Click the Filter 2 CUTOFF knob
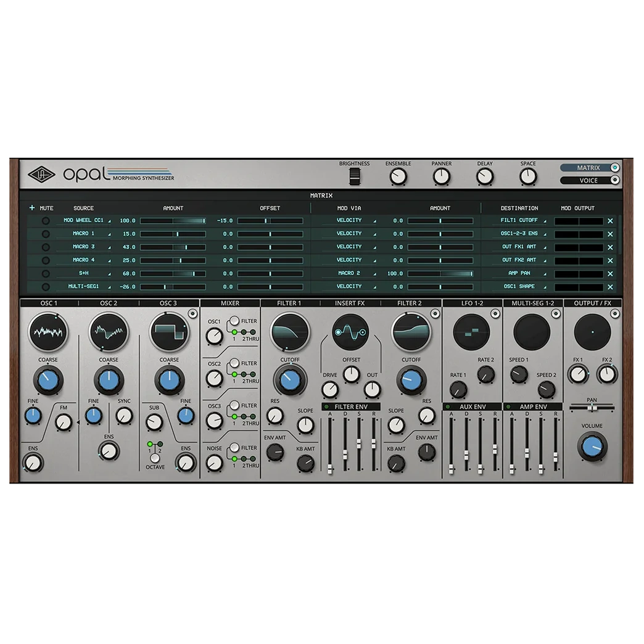Viewport: 644px width, 644px height. click(411, 381)
